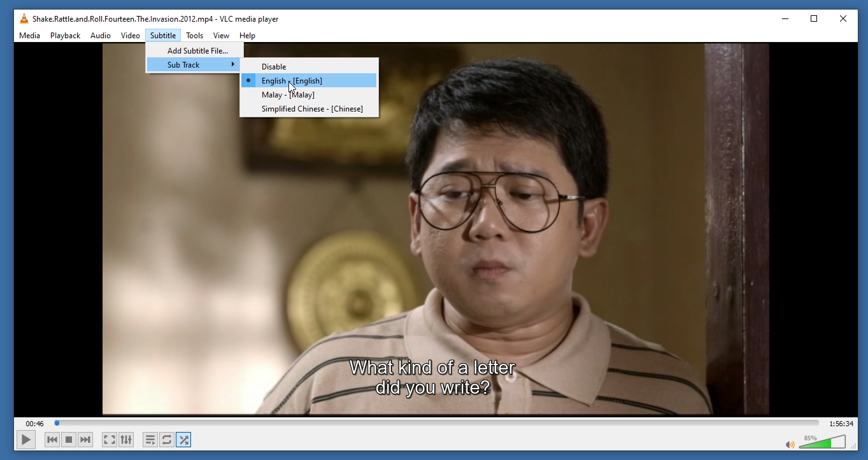The height and width of the screenshot is (460, 868).
Task: Click the elapsed time 00:46
Action: 35,424
